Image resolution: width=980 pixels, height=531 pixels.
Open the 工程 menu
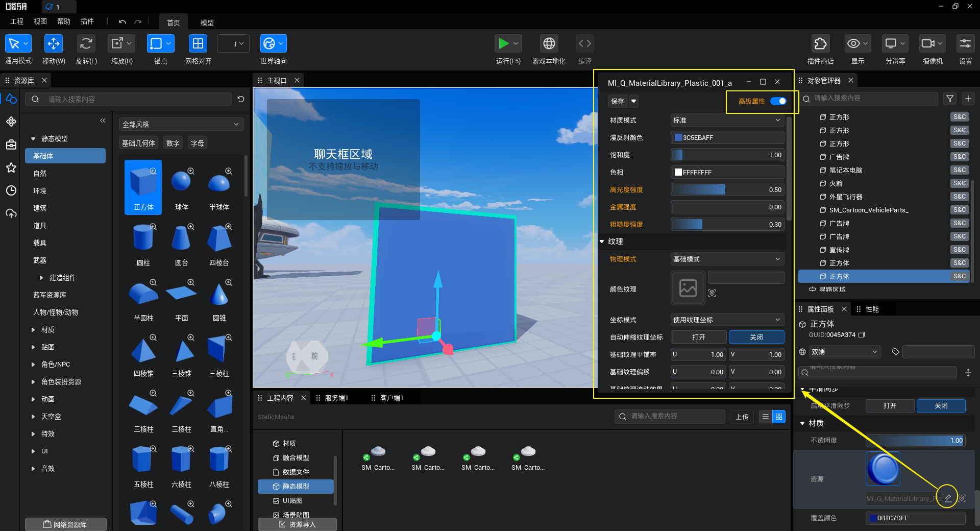point(17,21)
